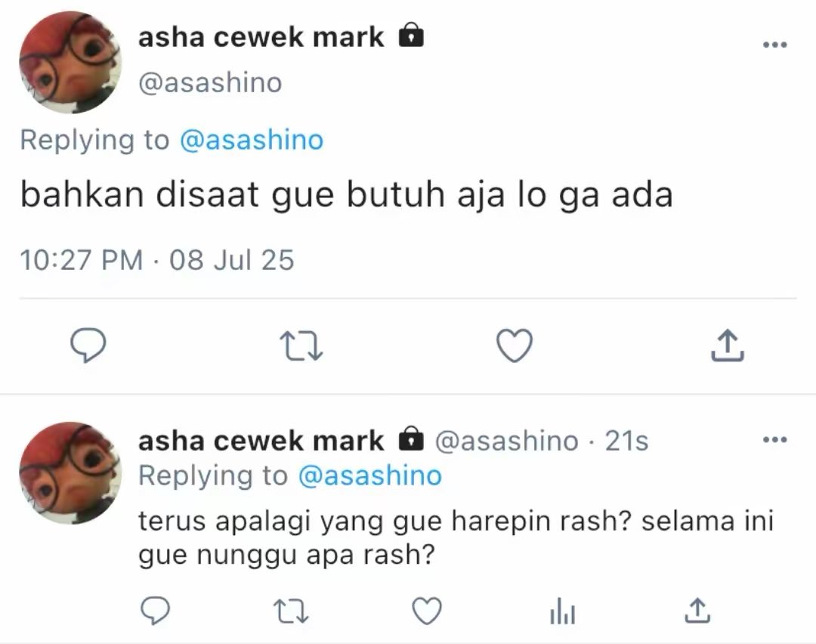The height and width of the screenshot is (644, 816).
Task: Like the 'terus apalagi' reply tweet
Action: 427,611
